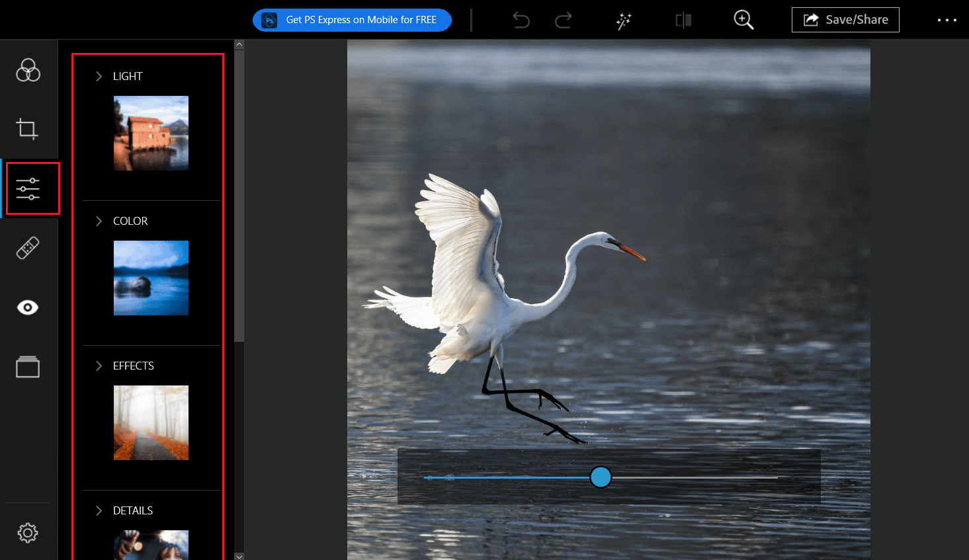This screenshot has height=560, width=969.
Task: Open the Red Eye tool icon
Action: pos(28,307)
